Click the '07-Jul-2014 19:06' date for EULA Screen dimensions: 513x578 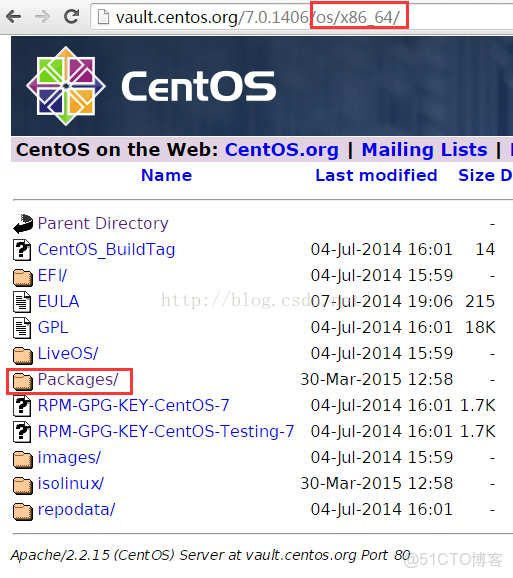pos(382,302)
